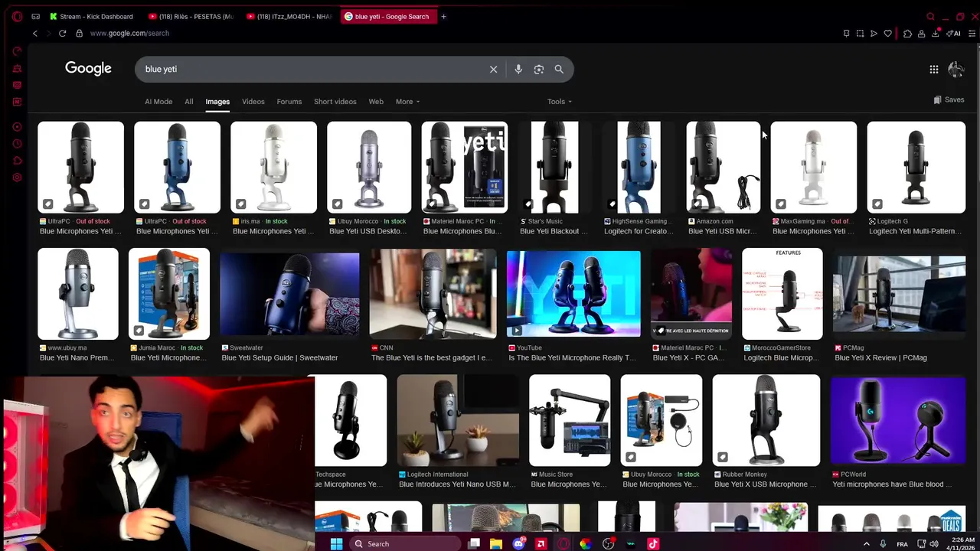The height and width of the screenshot is (551, 980).
Task: Open the Videos results tab
Action: click(253, 102)
